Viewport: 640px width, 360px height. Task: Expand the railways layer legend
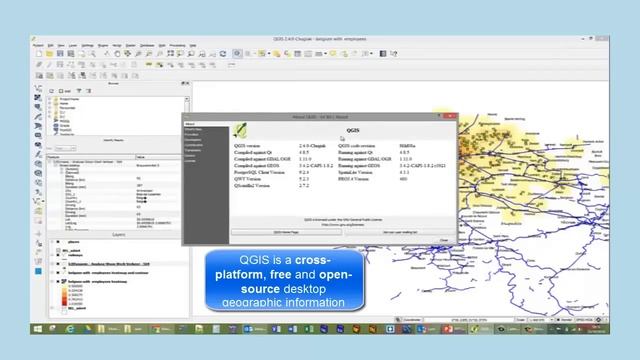pos(52,255)
